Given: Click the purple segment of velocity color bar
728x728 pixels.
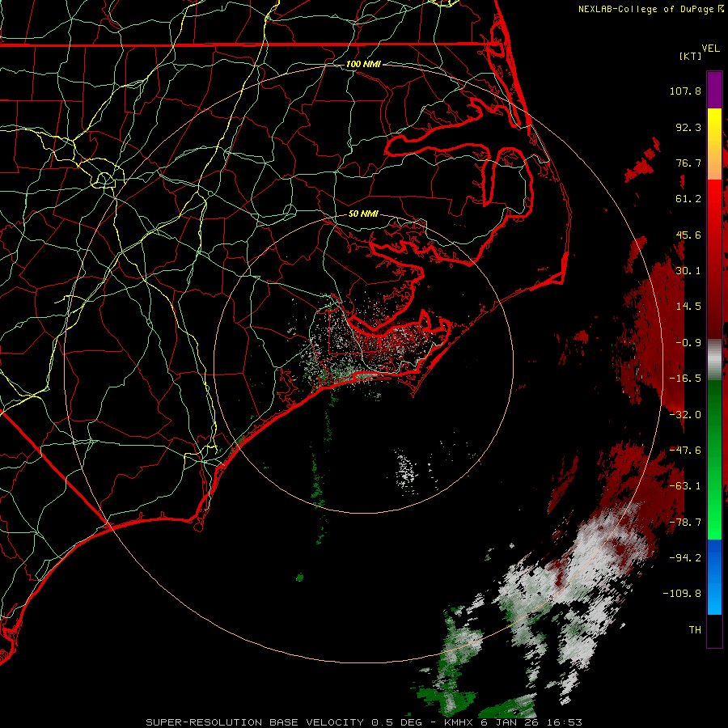Looking at the screenshot, I should tap(714, 90).
